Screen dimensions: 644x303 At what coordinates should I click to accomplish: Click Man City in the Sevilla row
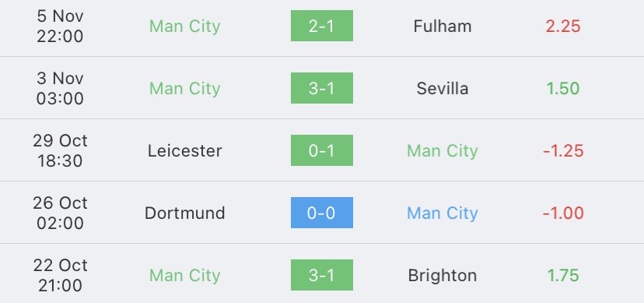185,88
